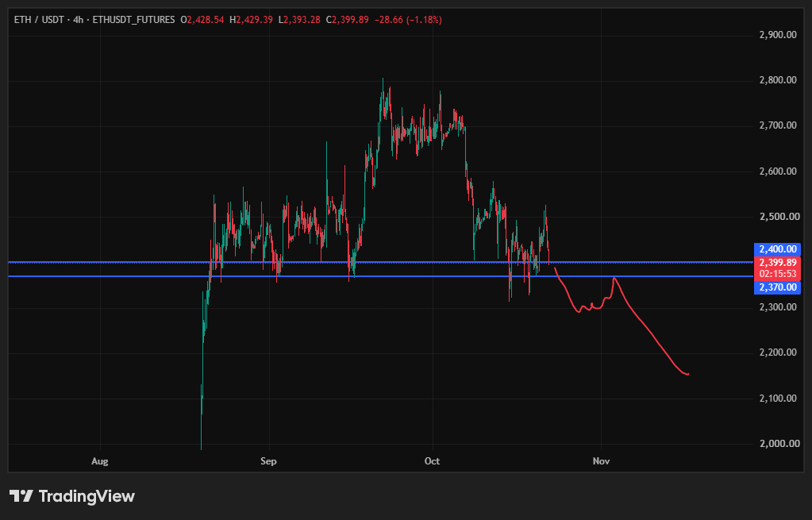This screenshot has height=520, width=812.
Task: Click the Aug time axis label
Action: pyautogui.click(x=99, y=461)
